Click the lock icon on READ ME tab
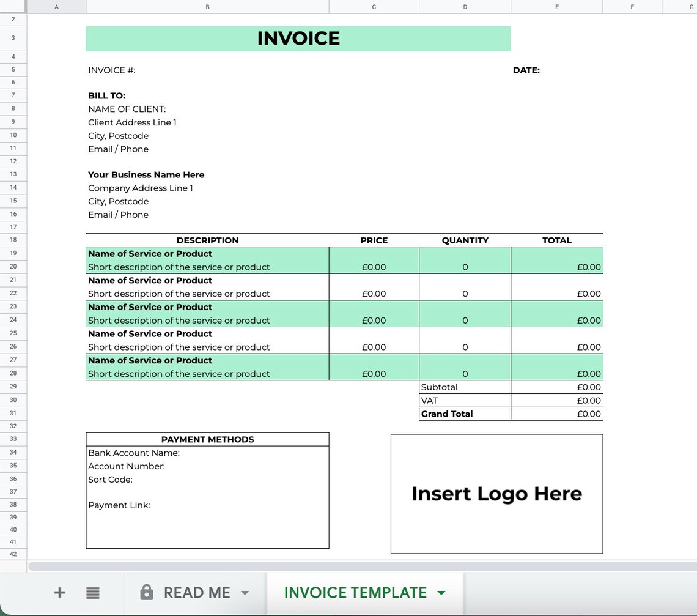The width and height of the screenshot is (697, 616). (x=146, y=592)
